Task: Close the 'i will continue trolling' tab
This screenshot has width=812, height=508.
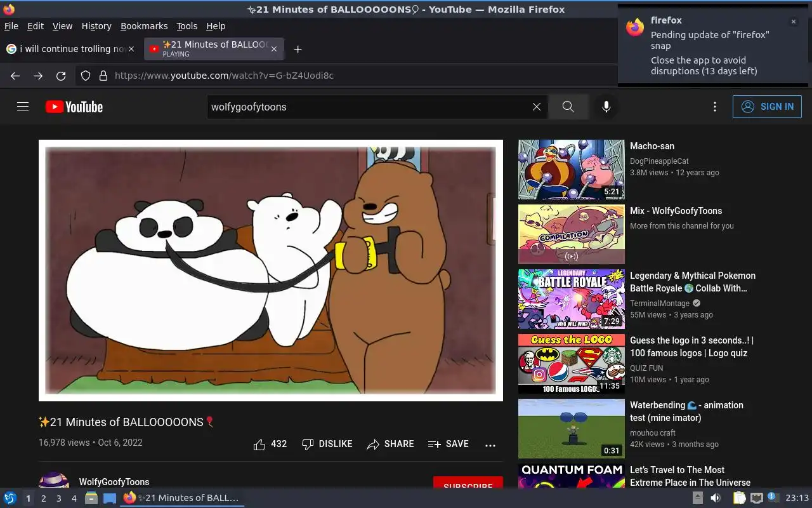Action: (x=131, y=49)
